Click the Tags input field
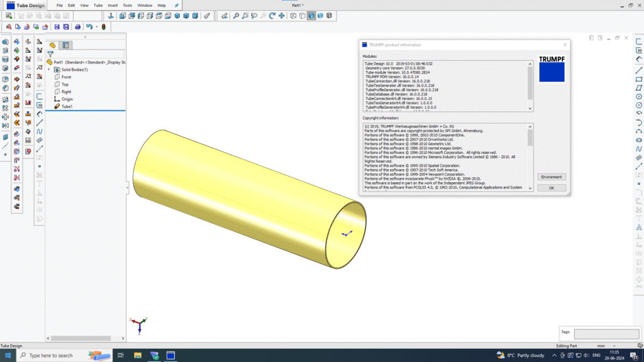This screenshot has width=644, height=362. point(606,334)
